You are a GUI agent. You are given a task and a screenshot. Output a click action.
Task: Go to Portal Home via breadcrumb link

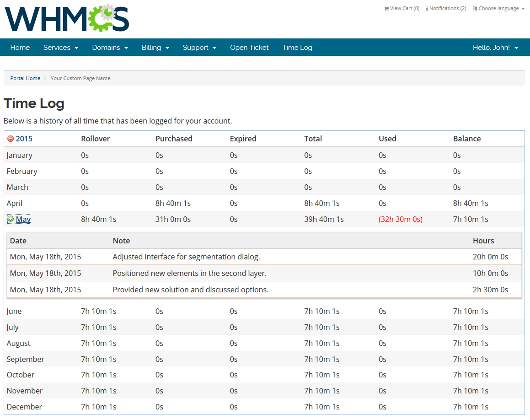point(25,78)
